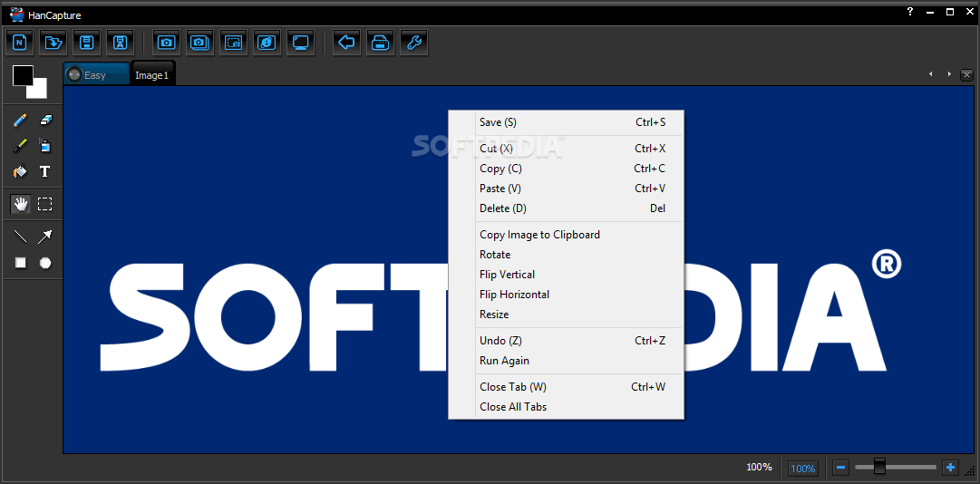Select the Spray can tool
The height and width of the screenshot is (484, 980).
pyautogui.click(x=45, y=146)
